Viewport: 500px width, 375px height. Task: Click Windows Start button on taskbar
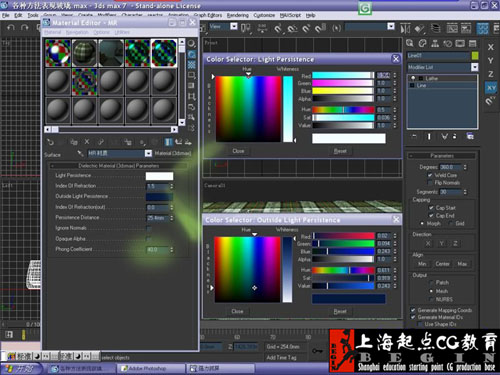pyautogui.click(x=22, y=369)
